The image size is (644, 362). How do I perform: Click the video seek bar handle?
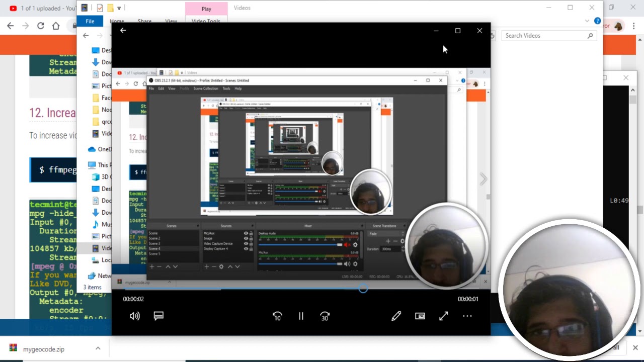tap(363, 289)
